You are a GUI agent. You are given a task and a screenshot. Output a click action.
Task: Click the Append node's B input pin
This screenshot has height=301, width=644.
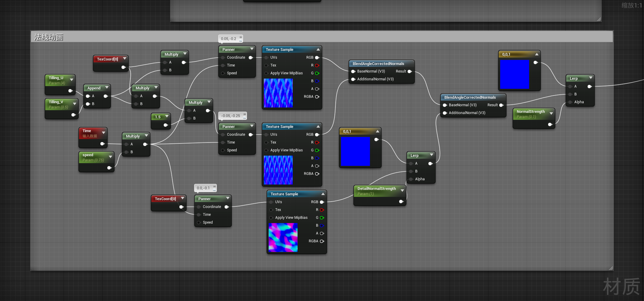click(88, 104)
